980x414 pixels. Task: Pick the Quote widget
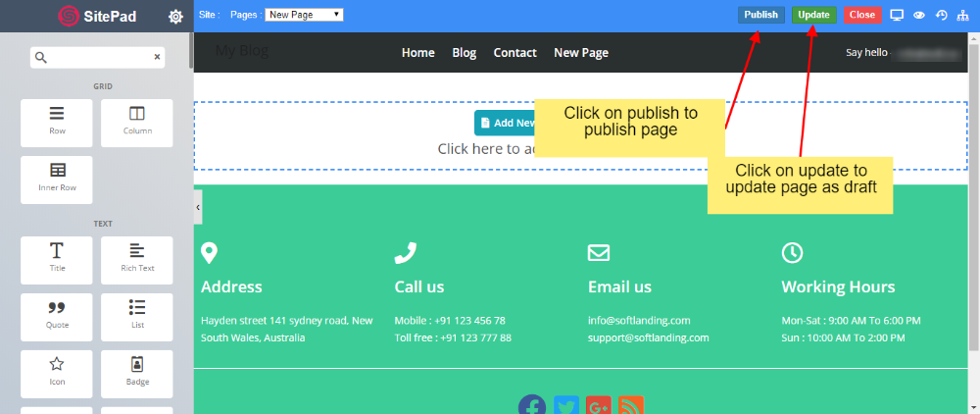point(57,316)
